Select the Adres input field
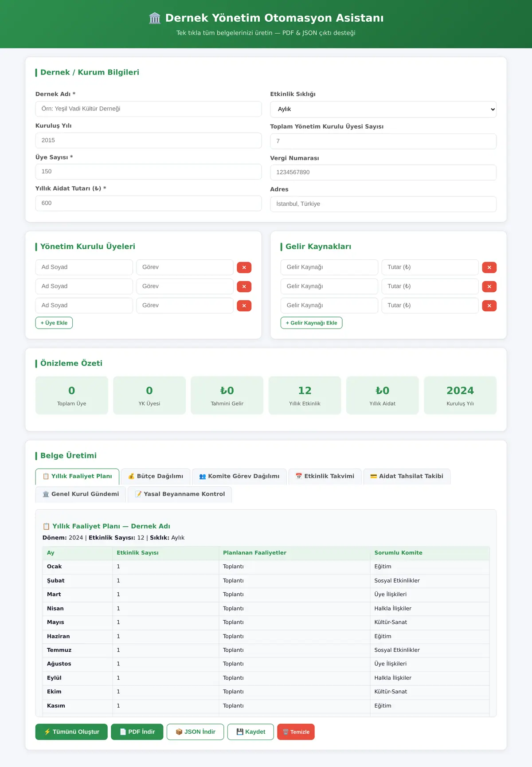This screenshot has width=532, height=767. 383,204
